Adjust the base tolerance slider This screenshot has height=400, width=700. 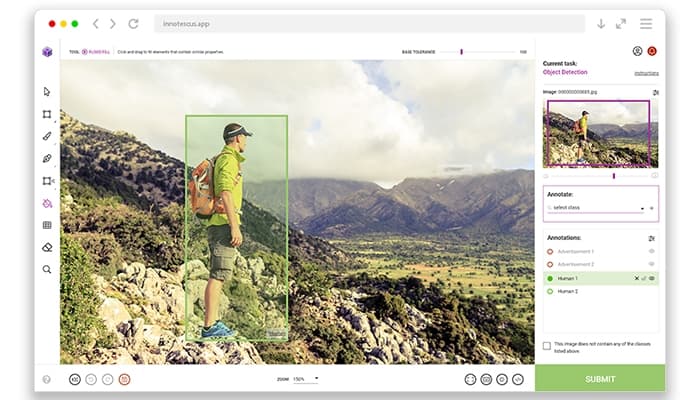click(x=461, y=51)
